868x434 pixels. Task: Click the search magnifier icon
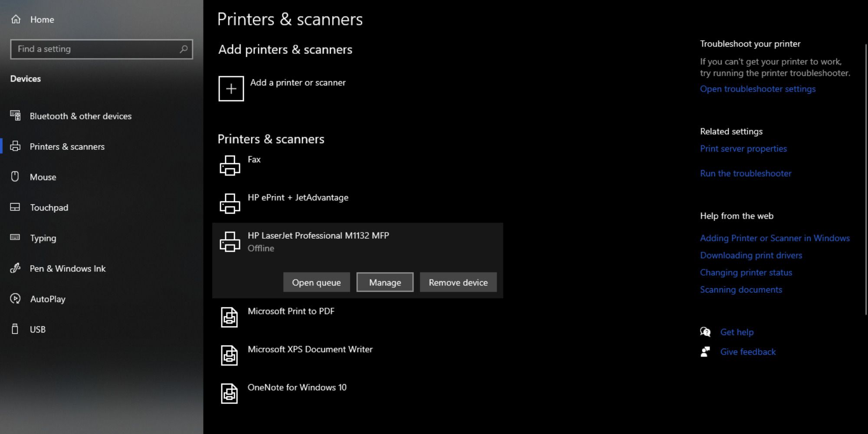184,49
